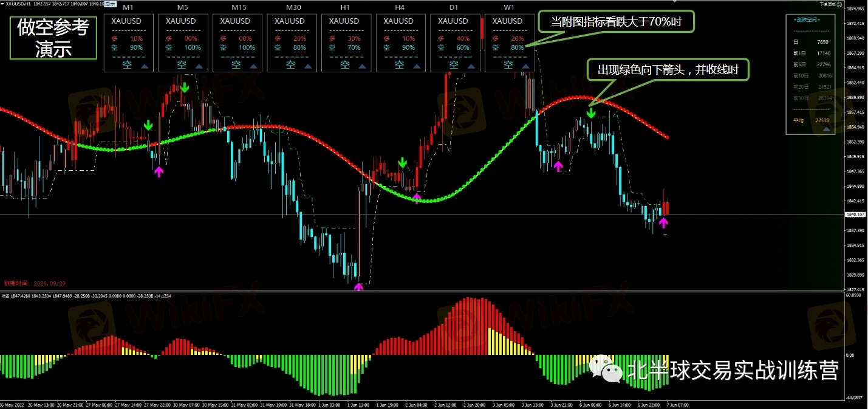Toggle the 显示 show button at top
The width and height of the screenshot is (868, 409).
[109, 4]
